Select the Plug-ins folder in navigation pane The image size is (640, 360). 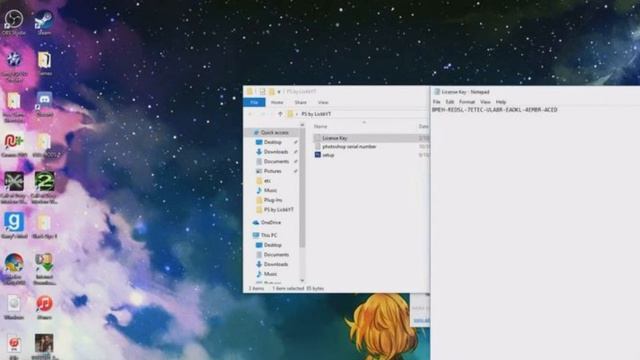[x=273, y=200]
